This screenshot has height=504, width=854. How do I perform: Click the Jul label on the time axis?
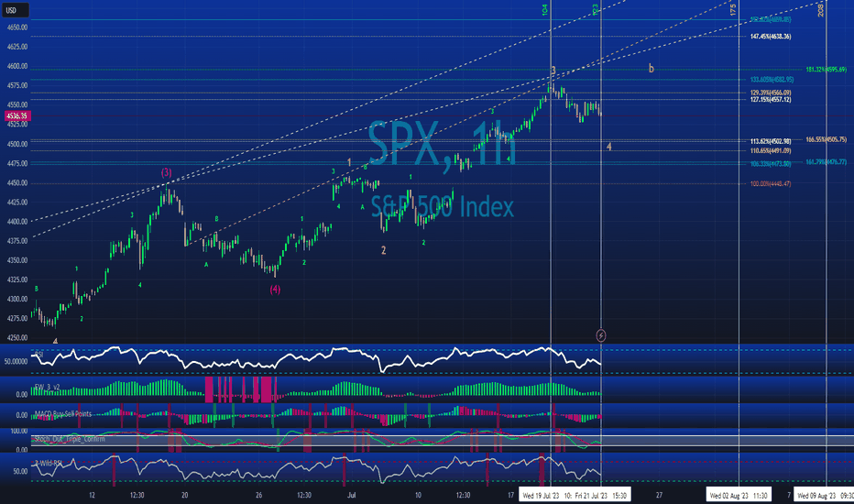(351, 495)
